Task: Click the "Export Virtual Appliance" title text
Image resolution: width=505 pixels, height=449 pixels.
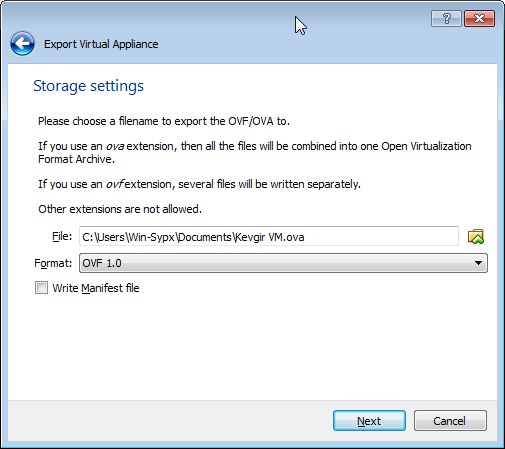Action: tap(101, 44)
